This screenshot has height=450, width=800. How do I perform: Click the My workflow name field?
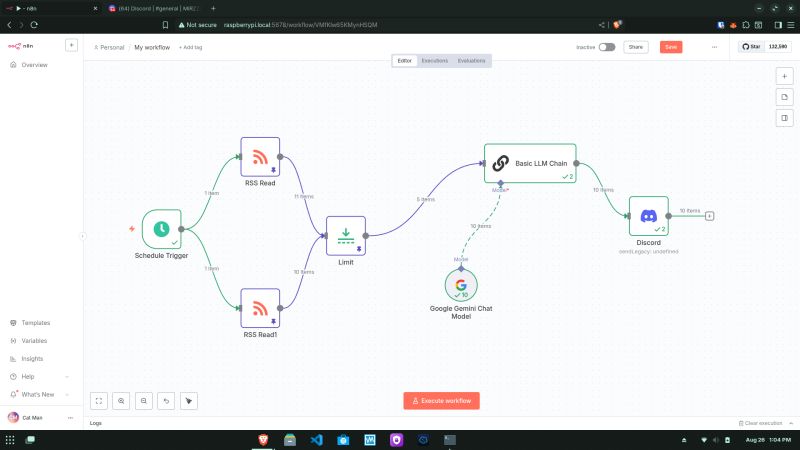(152, 47)
